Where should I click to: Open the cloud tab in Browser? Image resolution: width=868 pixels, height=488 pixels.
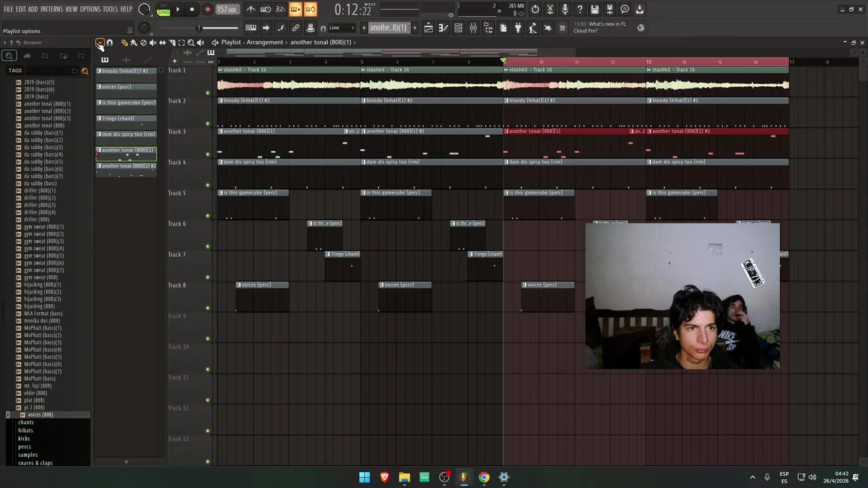tap(27, 56)
